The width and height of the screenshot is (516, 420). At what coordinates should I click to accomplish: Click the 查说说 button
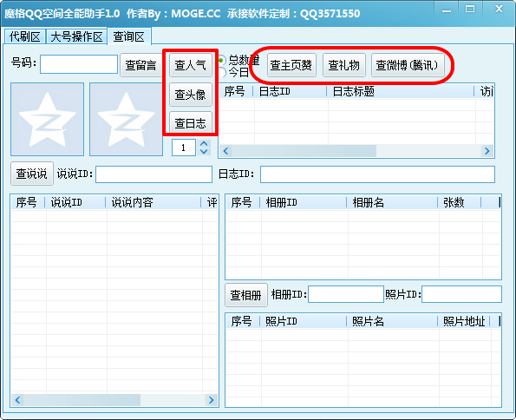pyautogui.click(x=32, y=174)
